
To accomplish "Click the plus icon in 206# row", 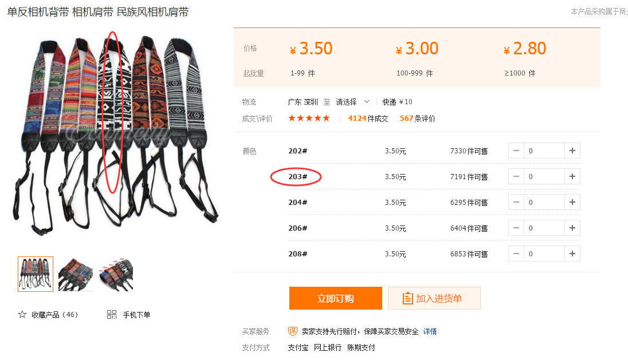I will click(572, 228).
